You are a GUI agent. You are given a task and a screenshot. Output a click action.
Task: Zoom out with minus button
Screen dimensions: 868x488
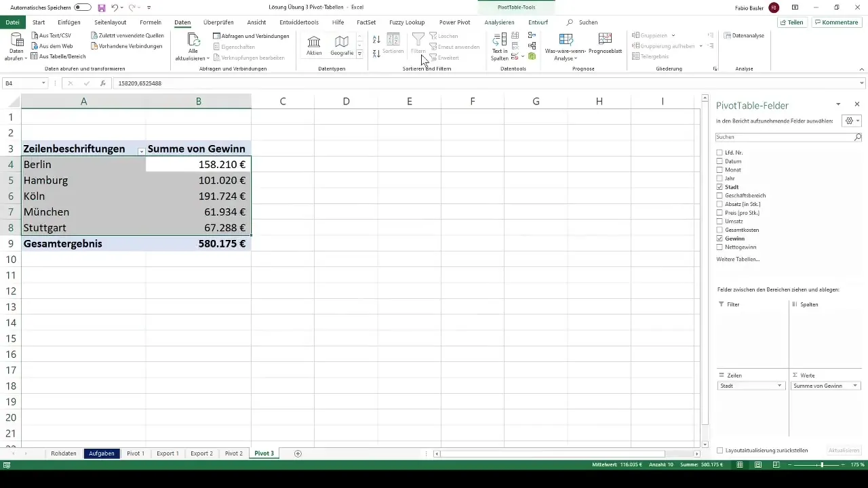click(790, 465)
